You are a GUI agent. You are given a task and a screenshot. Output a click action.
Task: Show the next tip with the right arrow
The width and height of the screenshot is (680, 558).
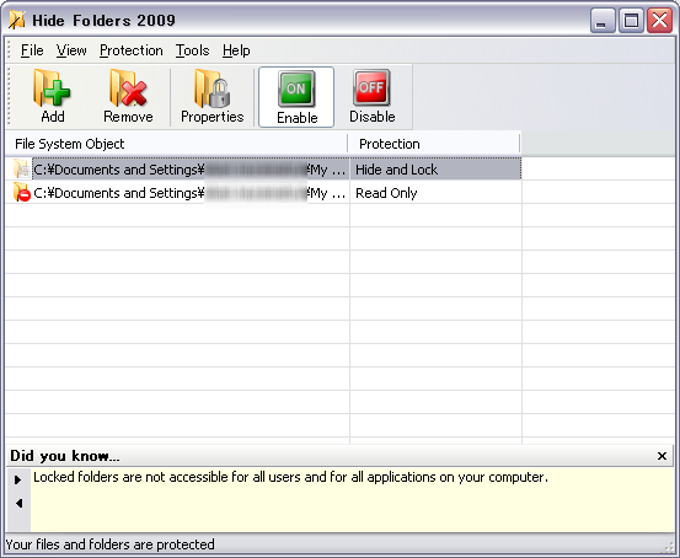[x=18, y=480]
